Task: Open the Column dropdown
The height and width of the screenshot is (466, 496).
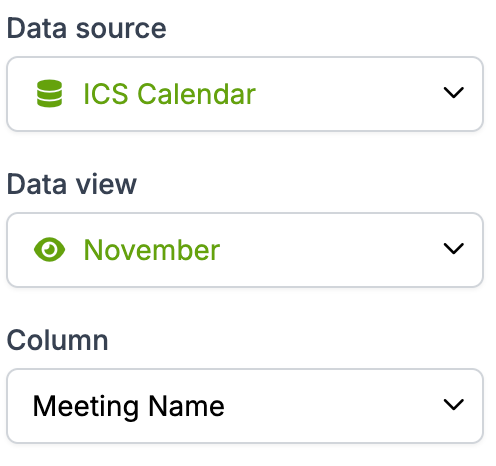Action: click(245, 406)
